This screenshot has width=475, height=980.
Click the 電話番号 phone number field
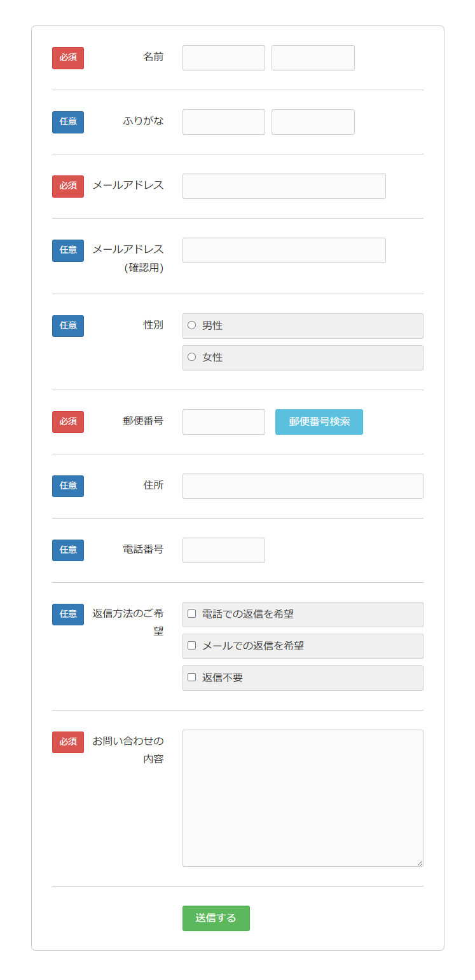coord(223,550)
